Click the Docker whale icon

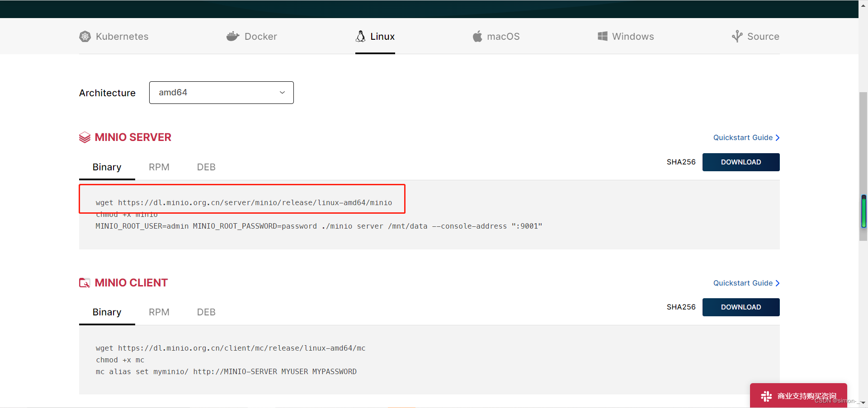tap(233, 36)
